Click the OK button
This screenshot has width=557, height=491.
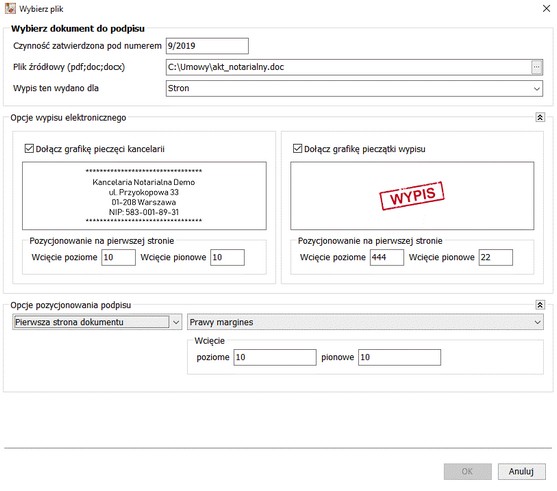pos(467,471)
